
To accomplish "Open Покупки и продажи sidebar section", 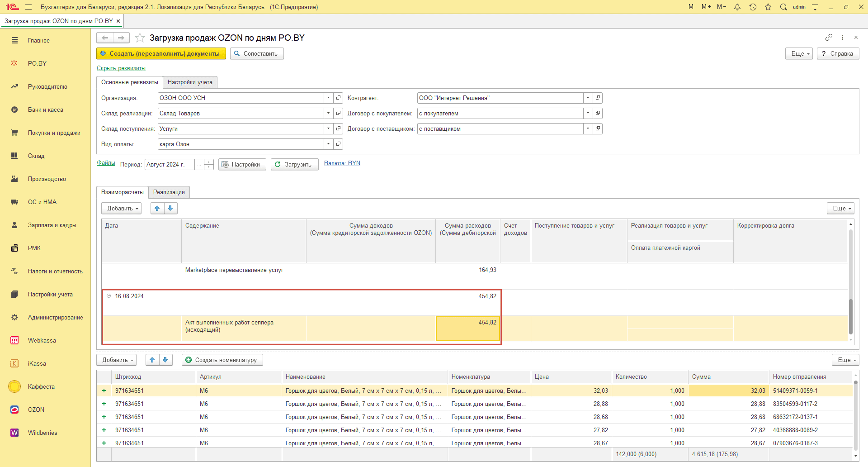I will click(45, 133).
